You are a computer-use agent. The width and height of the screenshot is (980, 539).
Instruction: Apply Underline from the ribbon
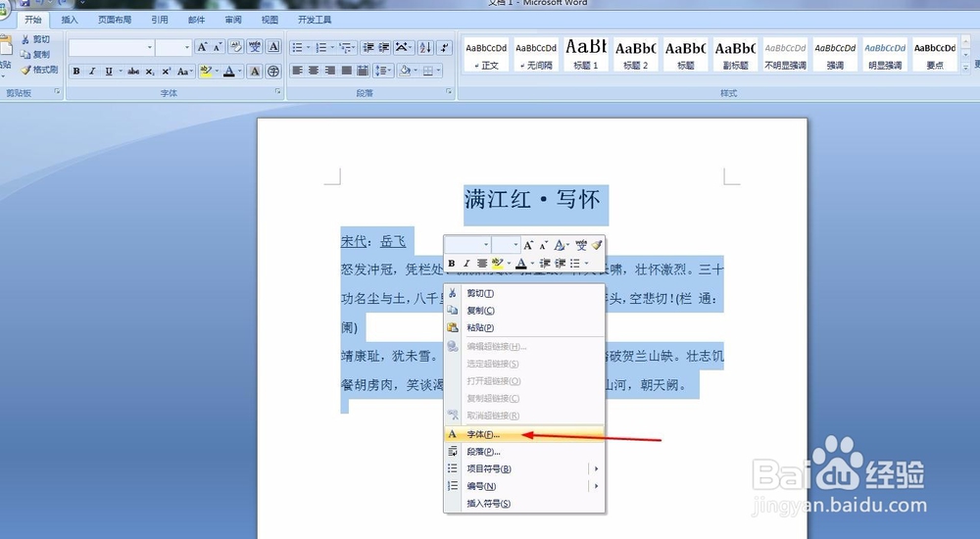point(109,72)
